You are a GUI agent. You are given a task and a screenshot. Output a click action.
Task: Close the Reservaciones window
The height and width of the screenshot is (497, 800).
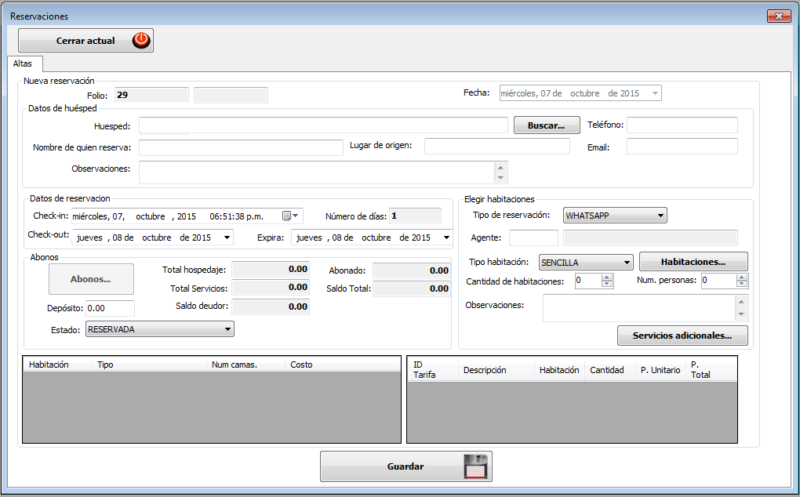[779, 16]
